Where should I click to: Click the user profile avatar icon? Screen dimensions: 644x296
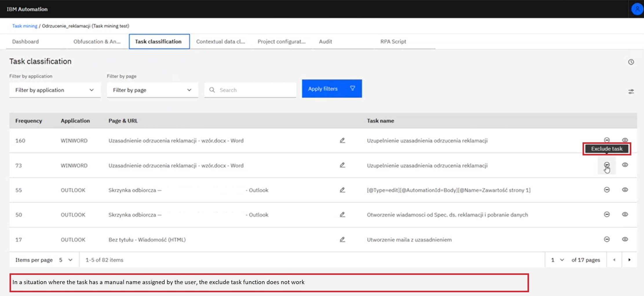[637, 9]
